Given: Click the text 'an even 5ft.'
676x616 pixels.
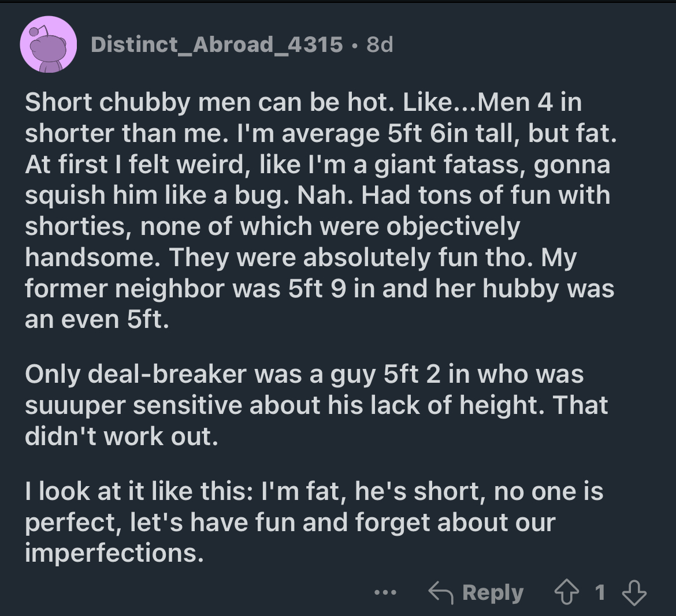Looking at the screenshot, I should [x=96, y=319].
